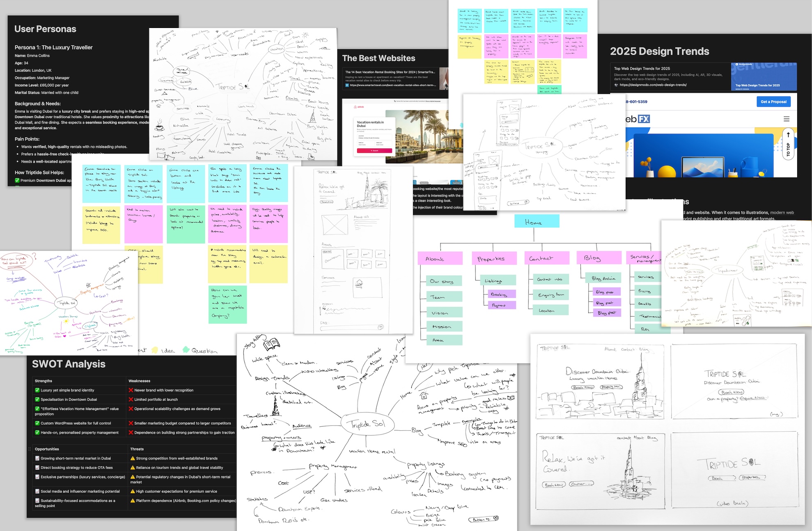Click the Get a Proposal button
The image size is (812, 531).
pyautogui.click(x=773, y=101)
